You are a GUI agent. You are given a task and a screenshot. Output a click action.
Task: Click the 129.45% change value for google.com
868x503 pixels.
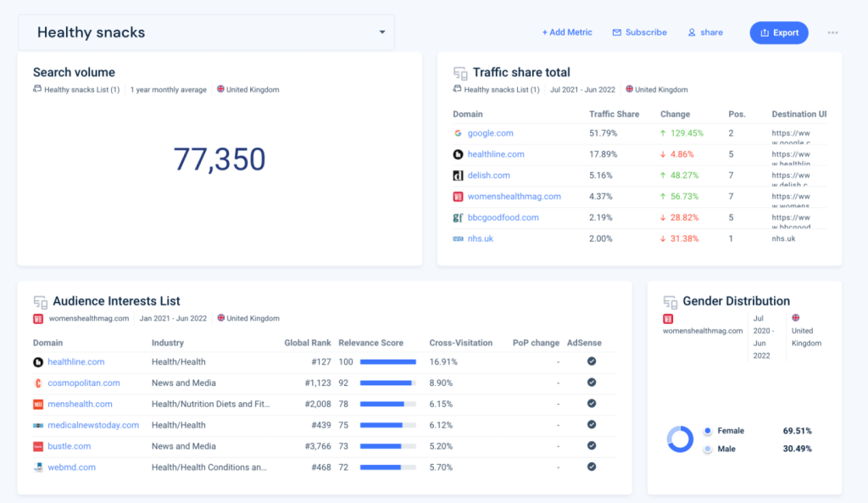pos(687,133)
